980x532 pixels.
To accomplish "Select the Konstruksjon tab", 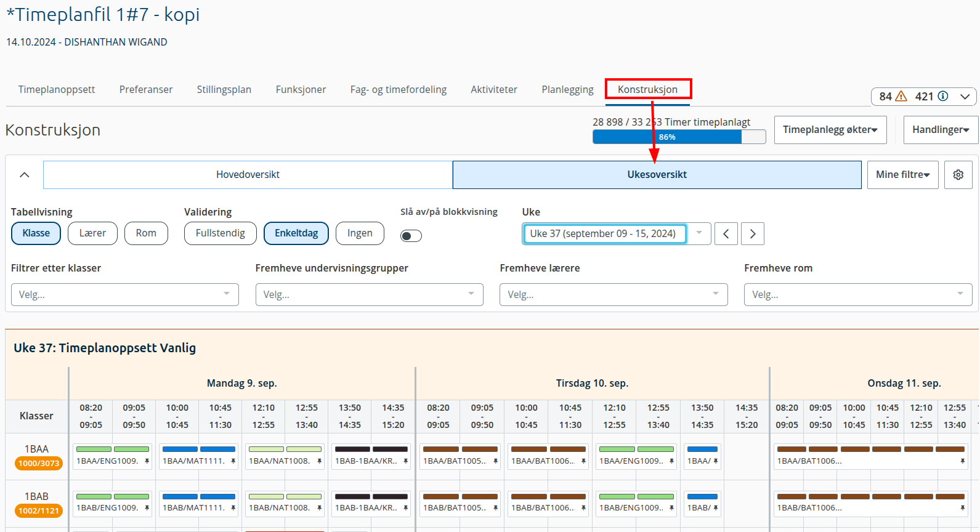I will click(648, 90).
